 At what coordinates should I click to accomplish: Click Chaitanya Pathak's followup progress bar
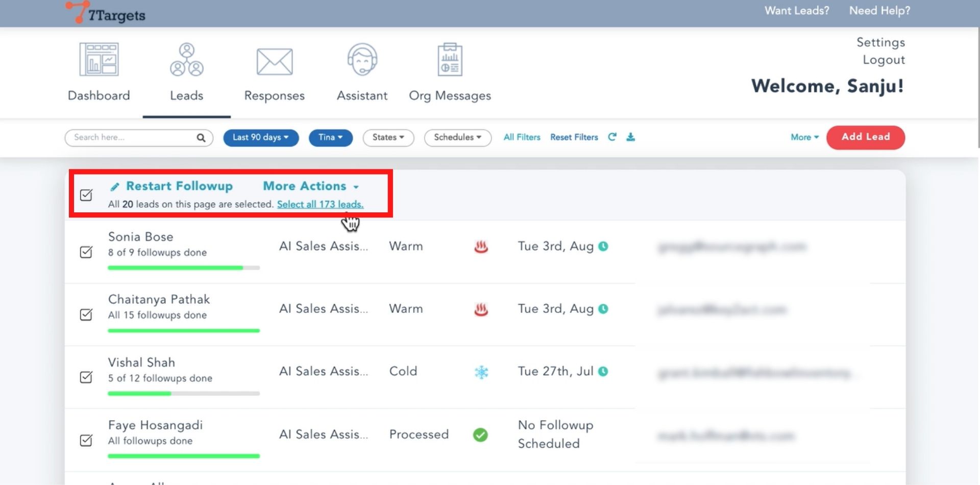pos(184,331)
